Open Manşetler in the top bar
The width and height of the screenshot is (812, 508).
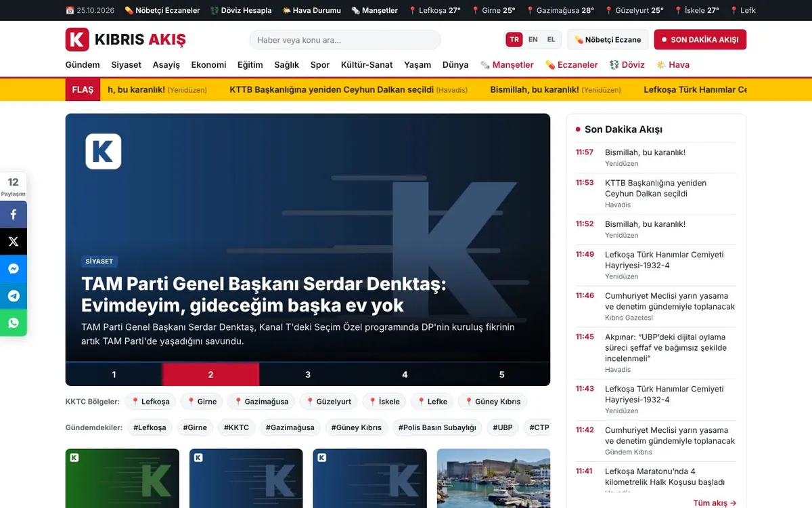click(x=374, y=10)
